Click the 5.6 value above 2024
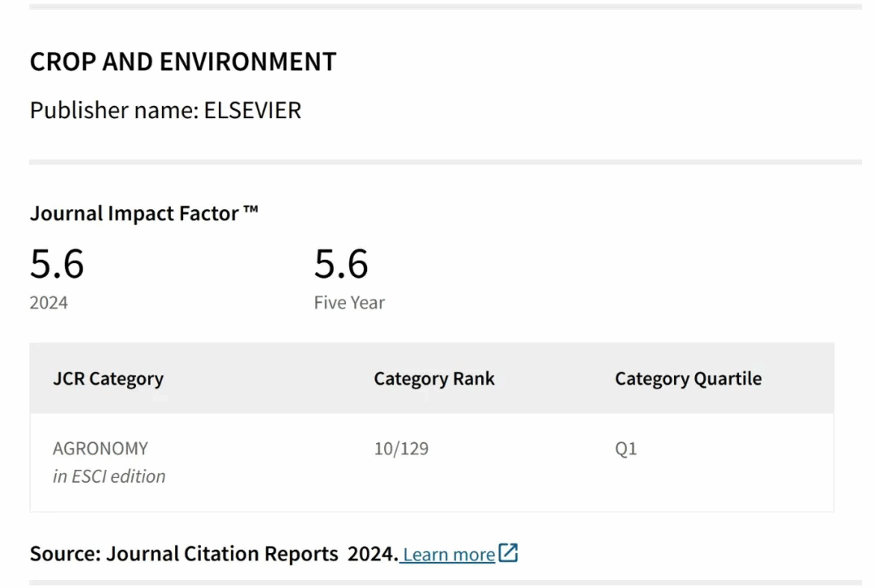 (57, 264)
